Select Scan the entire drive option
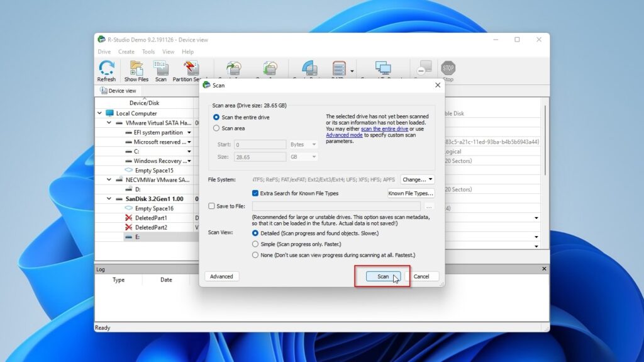 coord(216,117)
